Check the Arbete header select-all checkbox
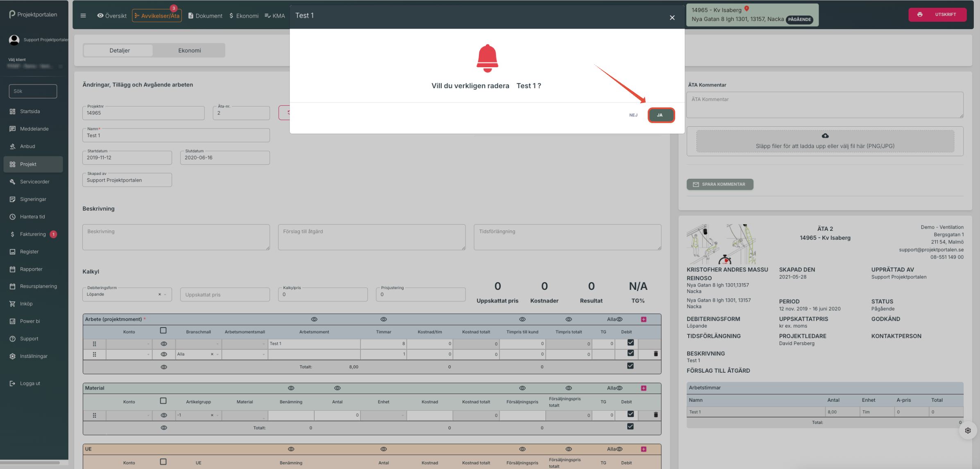This screenshot has height=469, width=980. [x=163, y=330]
